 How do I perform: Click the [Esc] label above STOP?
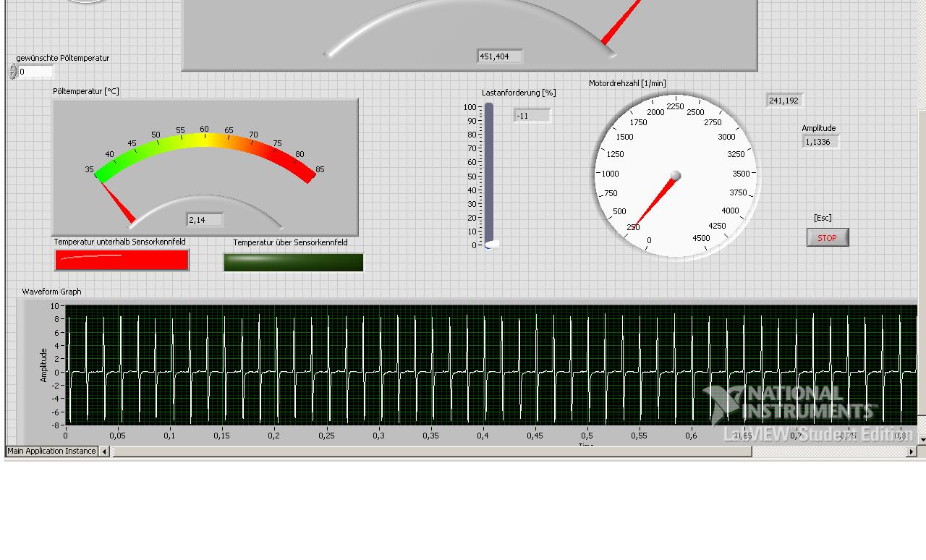(x=823, y=218)
